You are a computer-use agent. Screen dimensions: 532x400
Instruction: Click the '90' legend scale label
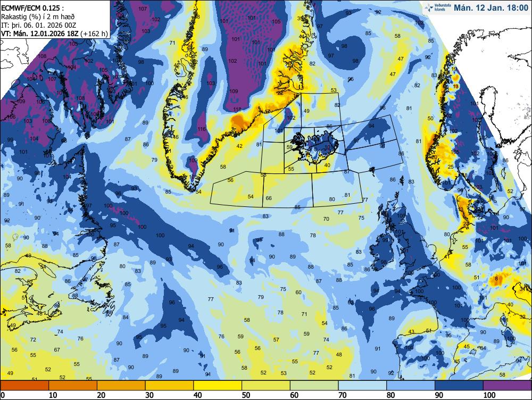pos(439,395)
